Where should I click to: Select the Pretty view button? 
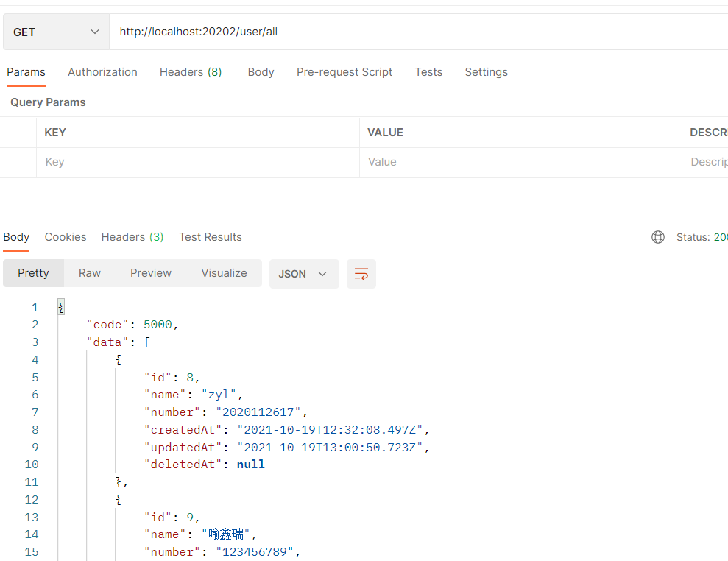coord(33,273)
